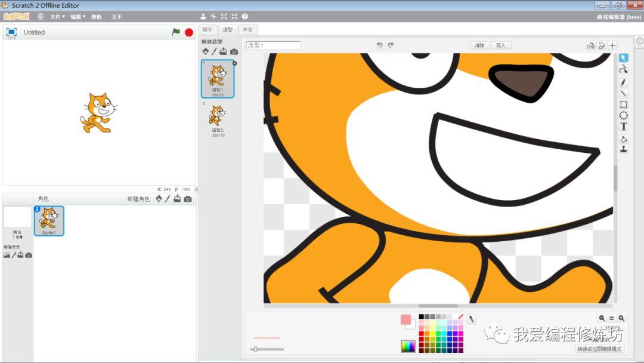The width and height of the screenshot is (644, 363).
Task: Open the 文件 menu
Action: pos(57,17)
